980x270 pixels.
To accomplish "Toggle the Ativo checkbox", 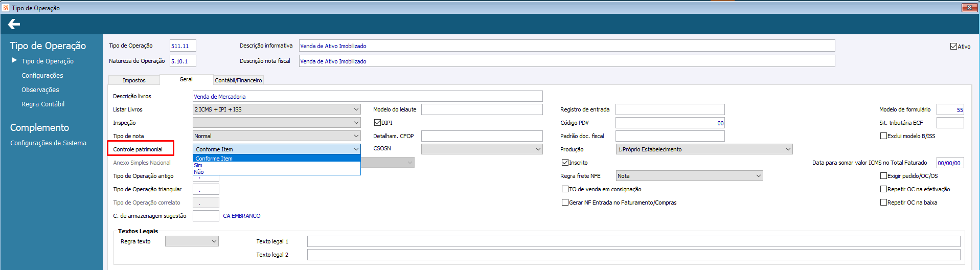I will (953, 47).
